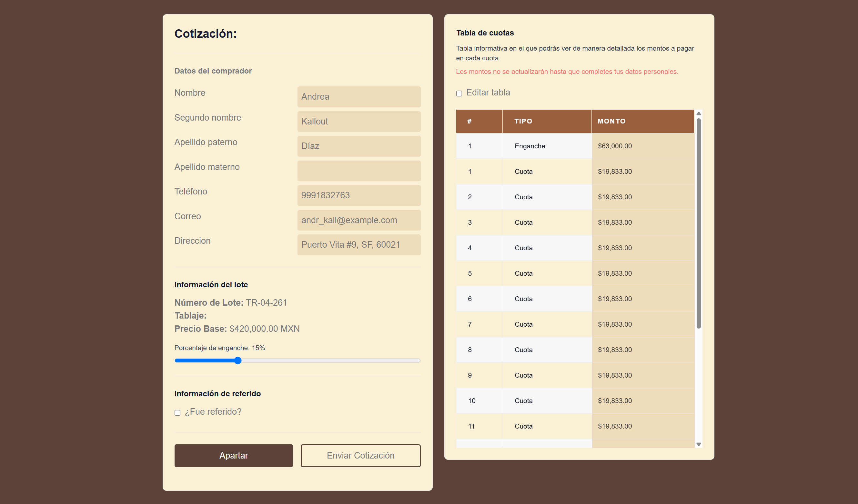Click the table scrollbar down arrow
This screenshot has width=858, height=504.
click(x=698, y=444)
